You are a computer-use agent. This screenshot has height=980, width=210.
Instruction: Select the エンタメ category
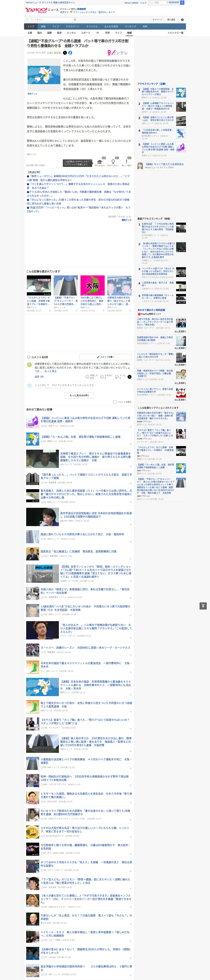click(x=71, y=33)
